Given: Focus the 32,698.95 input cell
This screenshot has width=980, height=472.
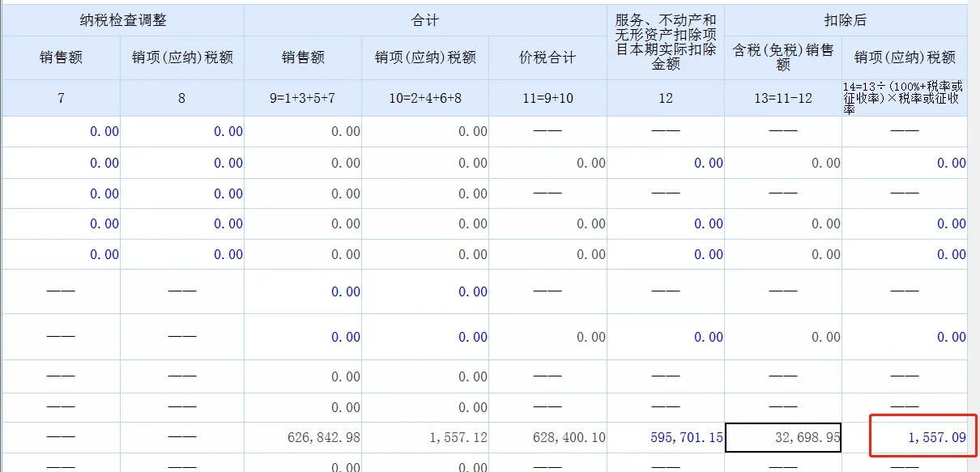Looking at the screenshot, I should (x=783, y=437).
